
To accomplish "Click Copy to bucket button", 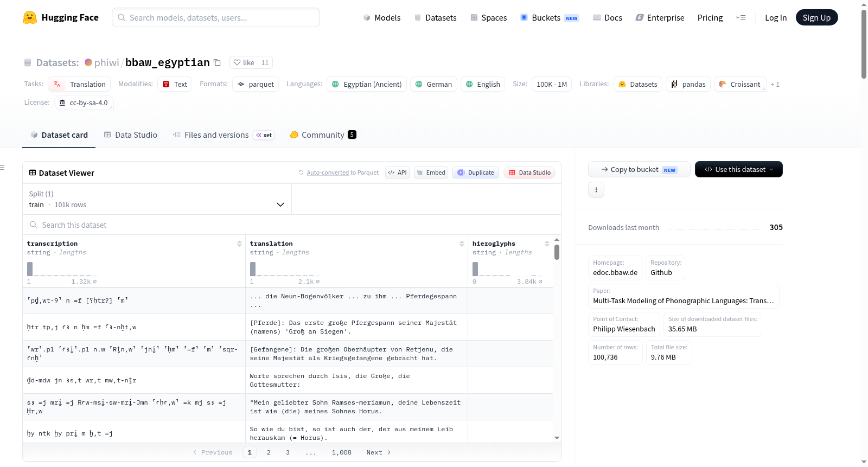I will [639, 169].
